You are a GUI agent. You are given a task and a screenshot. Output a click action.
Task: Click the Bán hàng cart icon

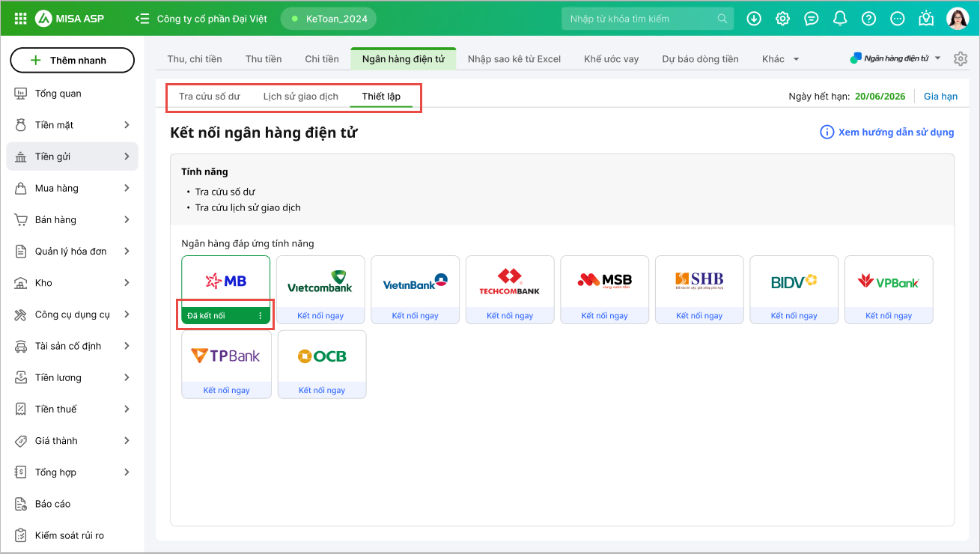coord(22,220)
